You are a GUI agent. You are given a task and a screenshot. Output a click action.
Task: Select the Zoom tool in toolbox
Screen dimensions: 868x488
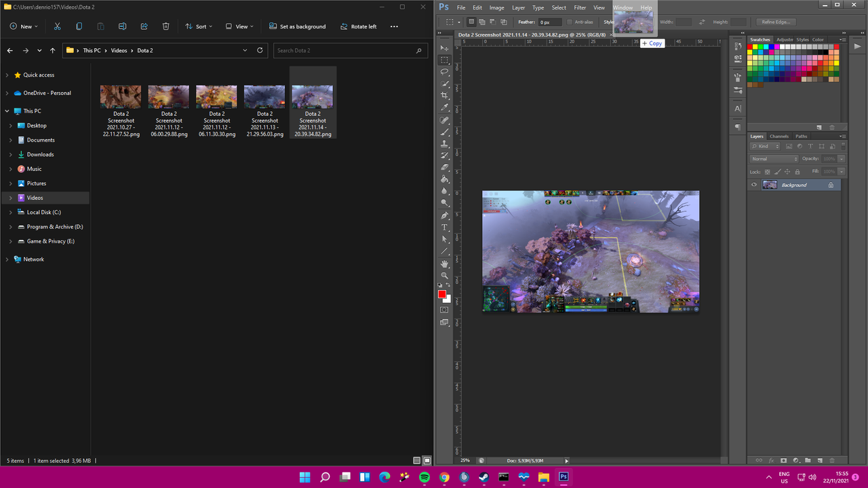[445, 275]
